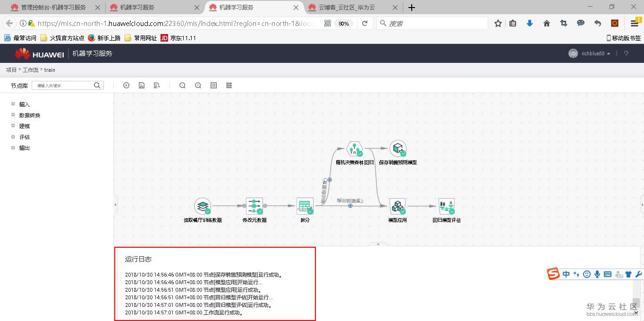Open 火狐官方站点 bookmark folder
The image size is (644, 321).
pyautogui.click(x=62, y=38)
